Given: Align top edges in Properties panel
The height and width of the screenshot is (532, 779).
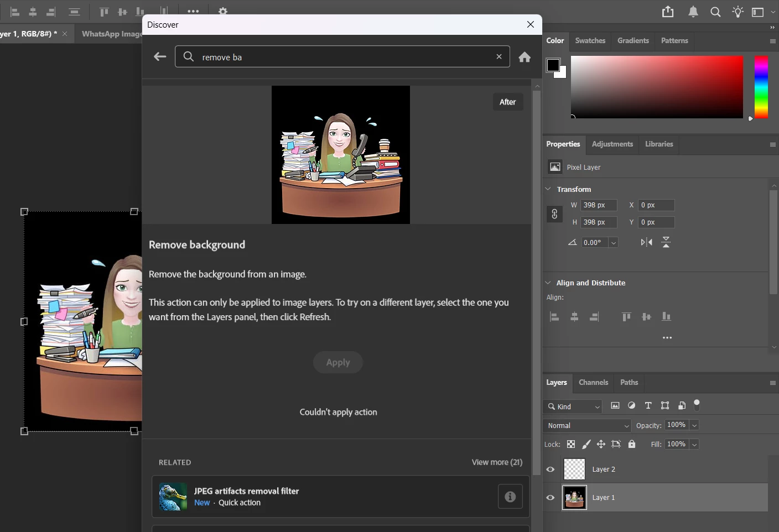Looking at the screenshot, I should coord(626,316).
